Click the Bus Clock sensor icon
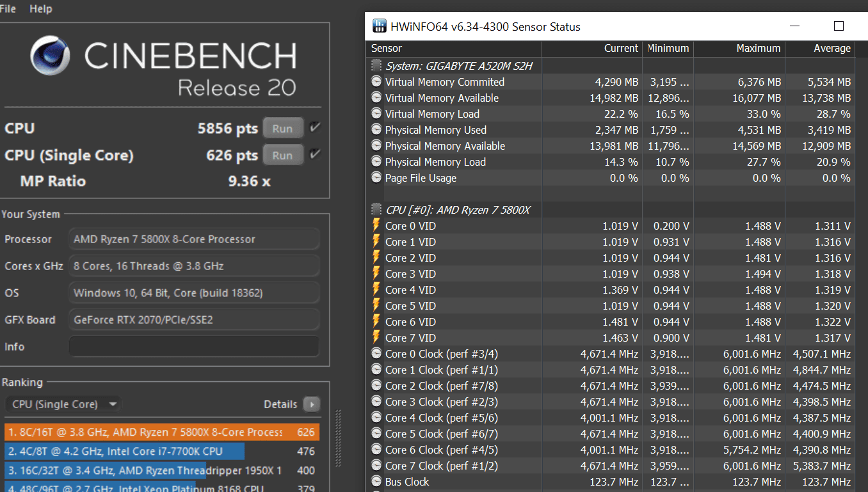The width and height of the screenshot is (868, 492). (x=376, y=482)
